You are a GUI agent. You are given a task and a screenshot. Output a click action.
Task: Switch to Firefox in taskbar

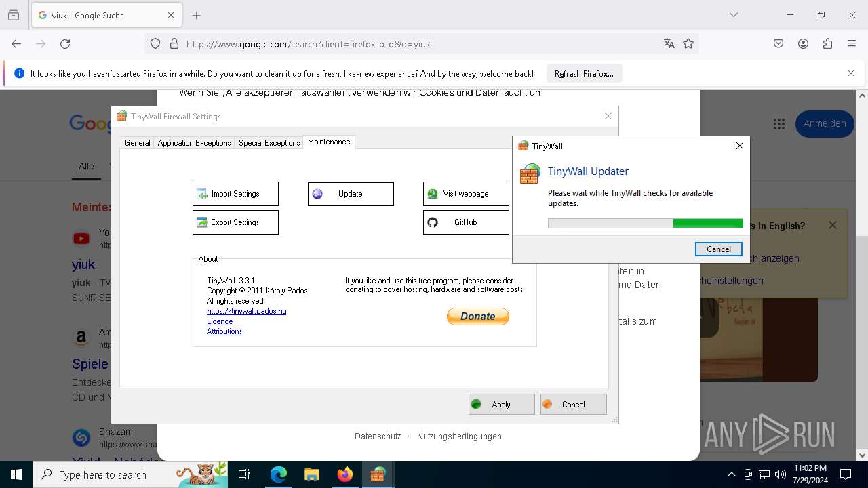click(344, 474)
